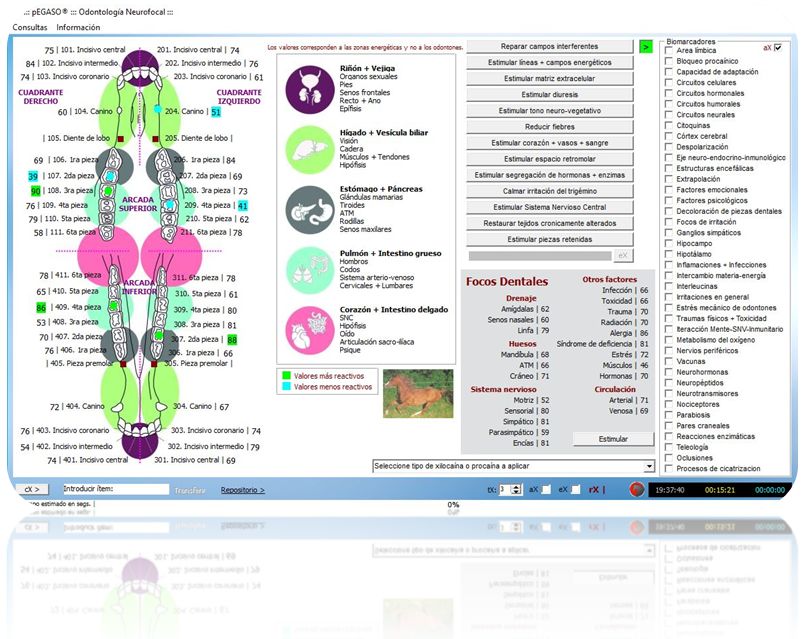The width and height of the screenshot is (803, 639).
Task: Click the gray Estómago + Páncreas icon
Action: [309, 210]
